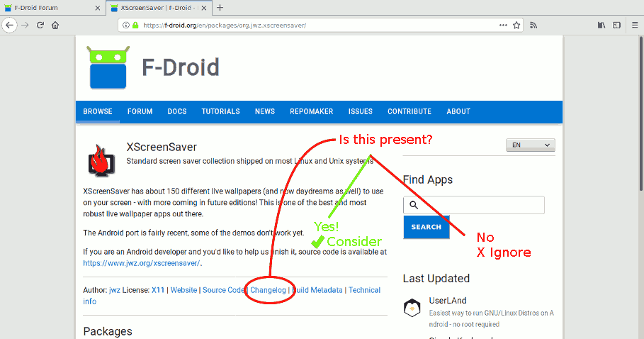
Task: Open the UserLAnd penguin app icon
Action: [412, 309]
